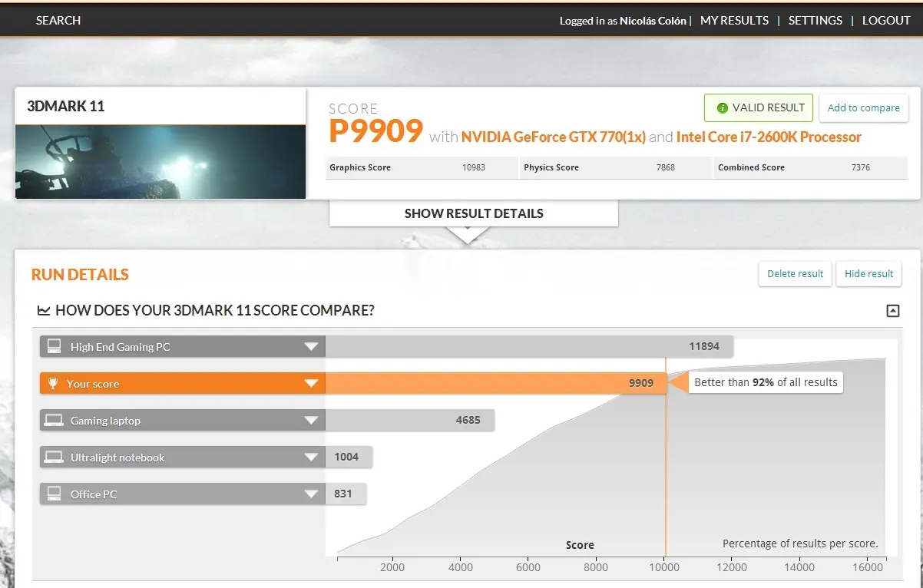Viewport: 923px width, 588px height.
Task: Expand the Gaming laptop dropdown arrow
Action: pyautogui.click(x=311, y=421)
